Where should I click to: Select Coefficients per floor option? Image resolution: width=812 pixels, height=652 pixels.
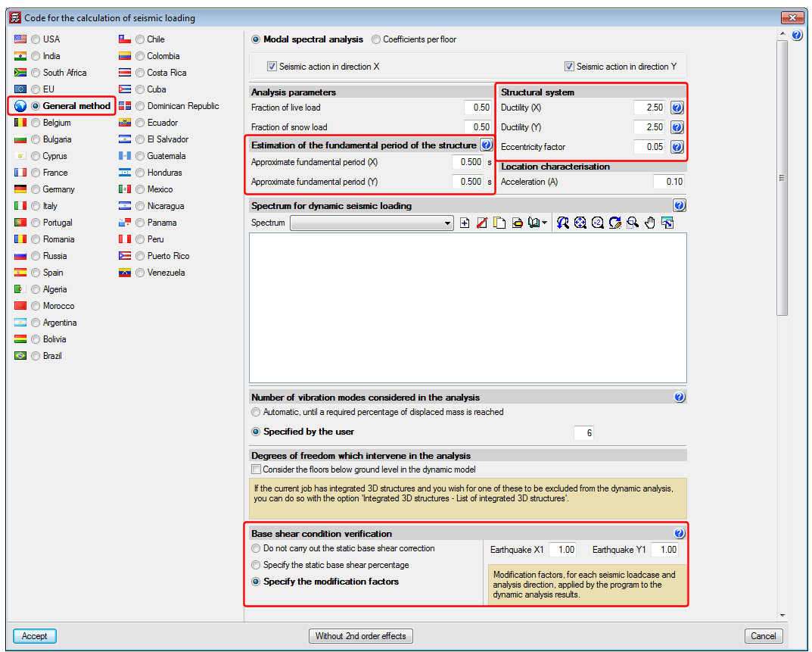(x=376, y=39)
